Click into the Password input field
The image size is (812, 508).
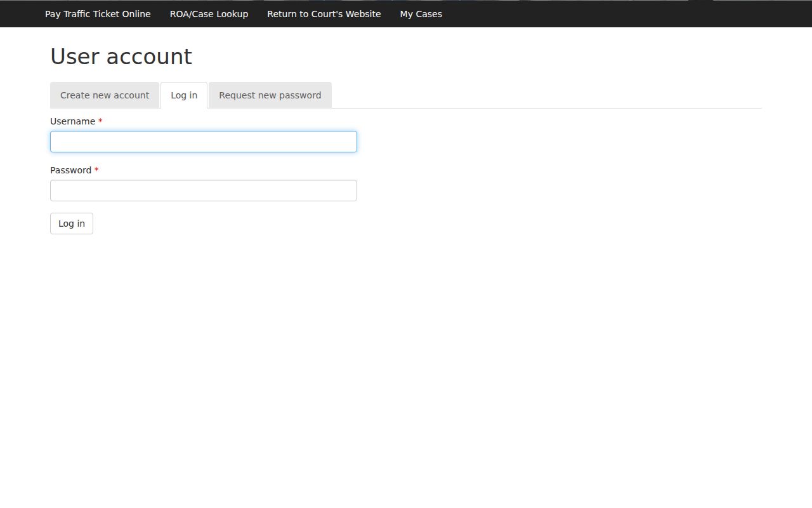204,190
